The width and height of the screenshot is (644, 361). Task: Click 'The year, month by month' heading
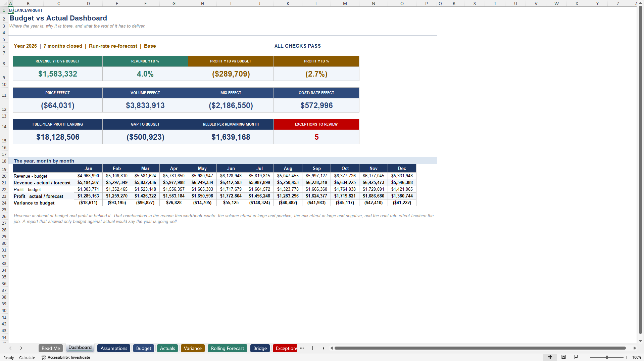click(44, 161)
